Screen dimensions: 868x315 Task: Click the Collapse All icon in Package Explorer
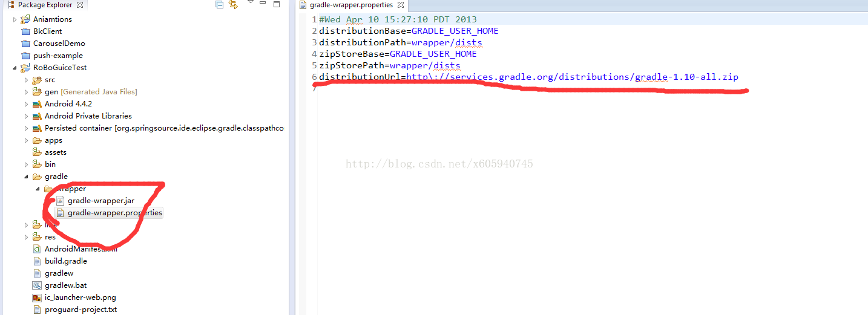(220, 5)
